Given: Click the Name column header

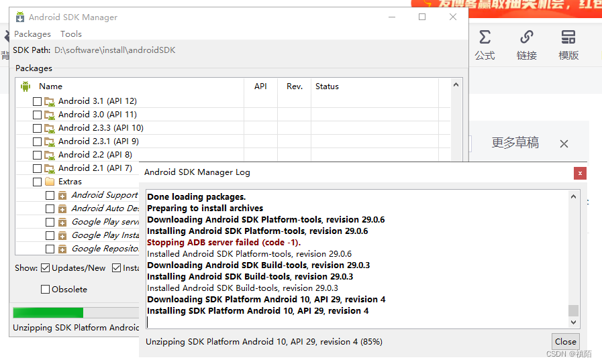Looking at the screenshot, I should tap(50, 86).
